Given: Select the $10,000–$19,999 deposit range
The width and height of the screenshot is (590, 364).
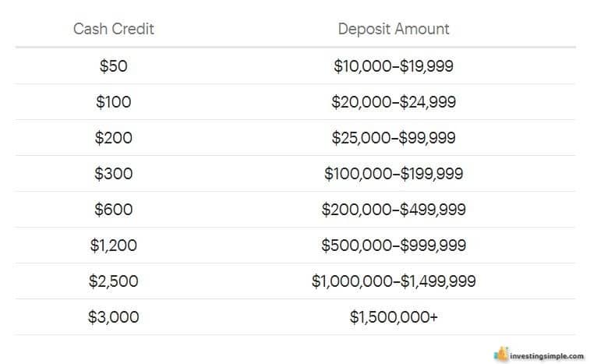Looking at the screenshot, I should pyautogui.click(x=394, y=66).
